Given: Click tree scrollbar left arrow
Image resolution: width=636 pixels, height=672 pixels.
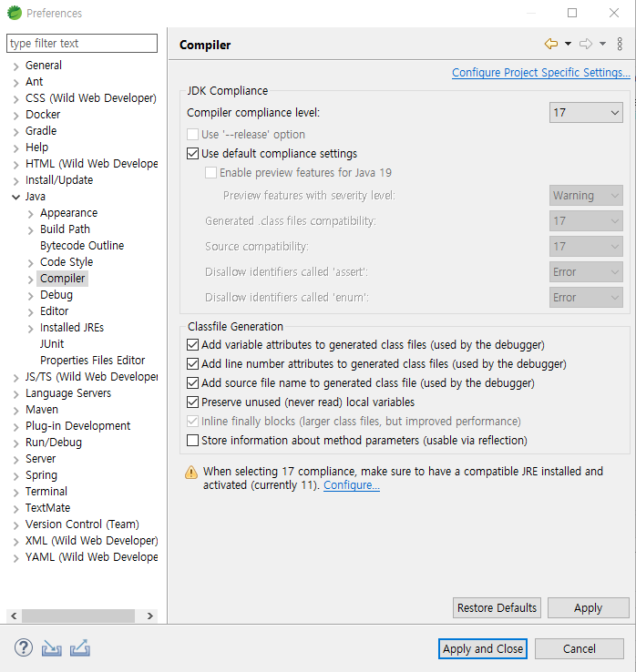Looking at the screenshot, I should tap(14, 616).
